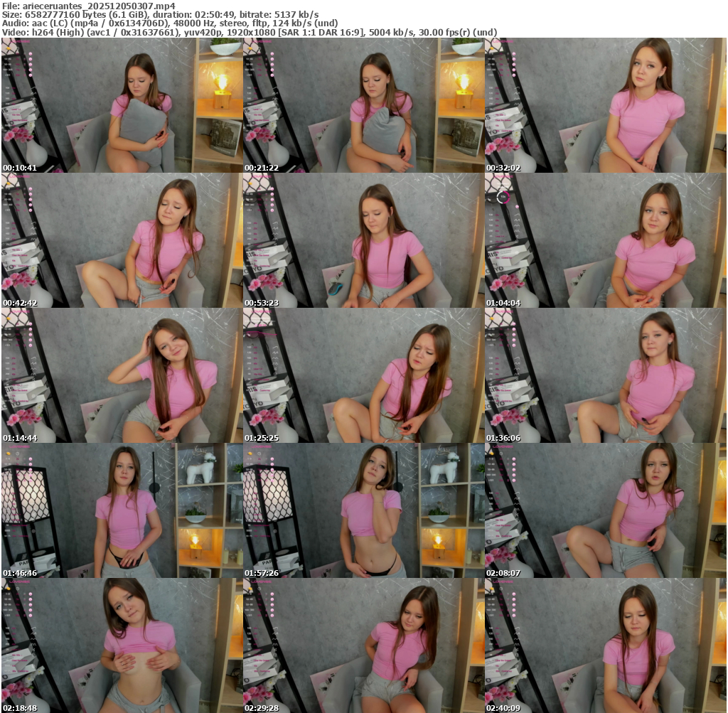Image resolution: width=728 pixels, height=713 pixels.
Task: Select the frame stamped 00:53:23
Action: pyautogui.click(x=363, y=240)
